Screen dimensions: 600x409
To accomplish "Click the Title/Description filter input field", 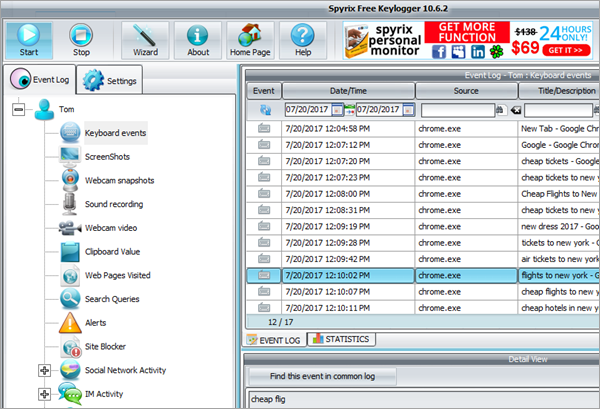I will pos(558,111).
